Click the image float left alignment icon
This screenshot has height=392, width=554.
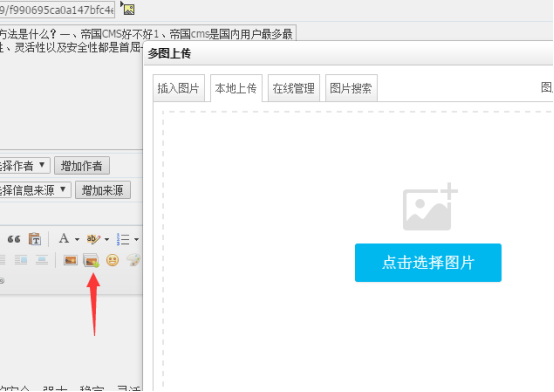[x=21, y=261]
